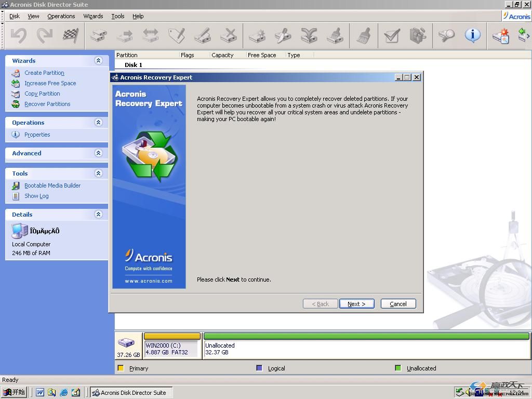
Task: Click the Create Partition sidebar icon
Action: 16,73
